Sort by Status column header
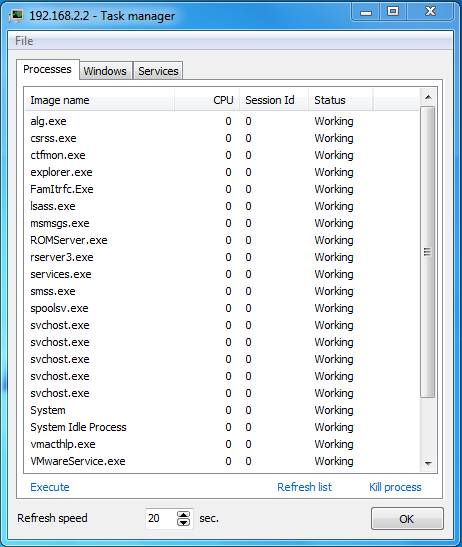462x547 pixels. (341, 100)
